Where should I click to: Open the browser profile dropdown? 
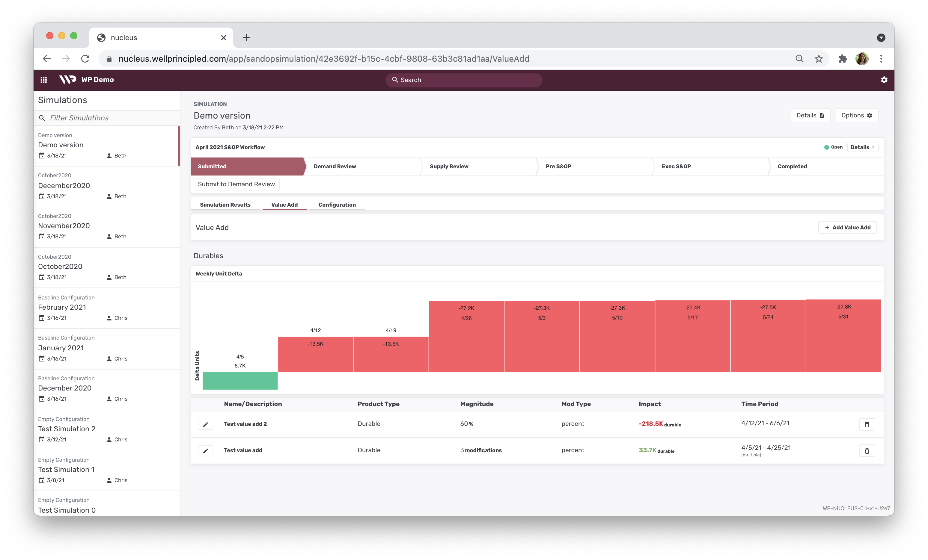click(862, 59)
